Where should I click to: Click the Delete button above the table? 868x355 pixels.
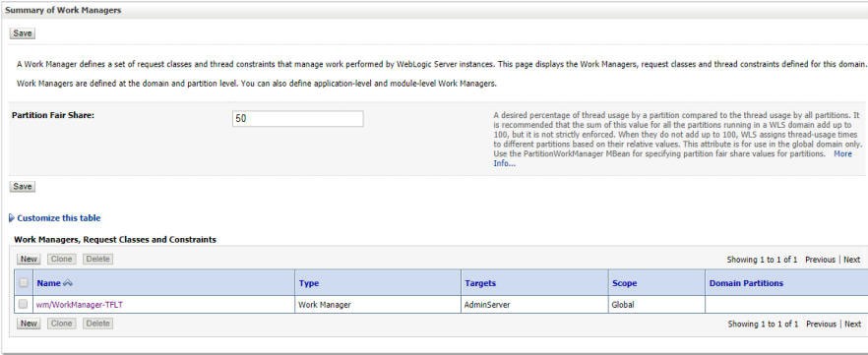[x=98, y=259]
